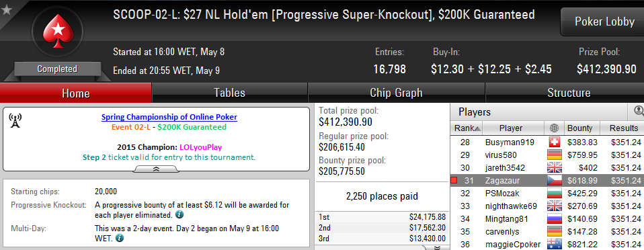Switch to the Tables tab
This screenshot has width=644, height=250.
(x=230, y=93)
